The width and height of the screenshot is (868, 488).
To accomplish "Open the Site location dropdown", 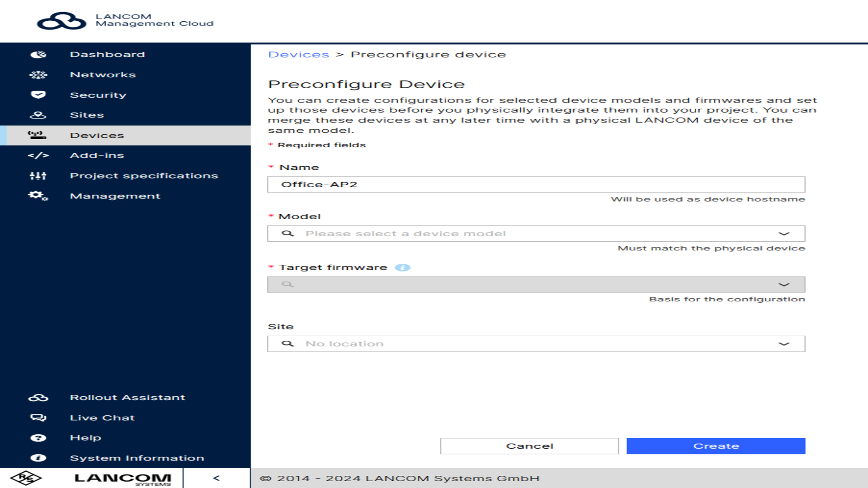I will 536,344.
